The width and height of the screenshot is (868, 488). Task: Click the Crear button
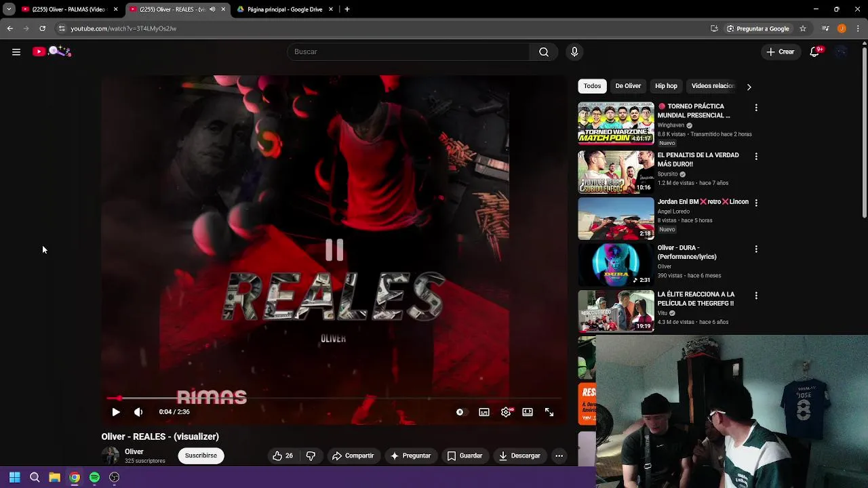pos(781,52)
